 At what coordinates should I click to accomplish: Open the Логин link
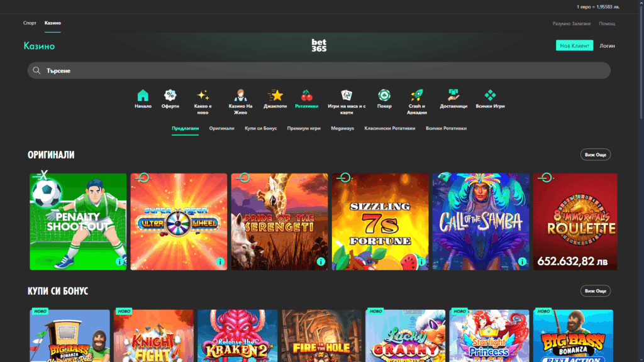[x=606, y=45]
